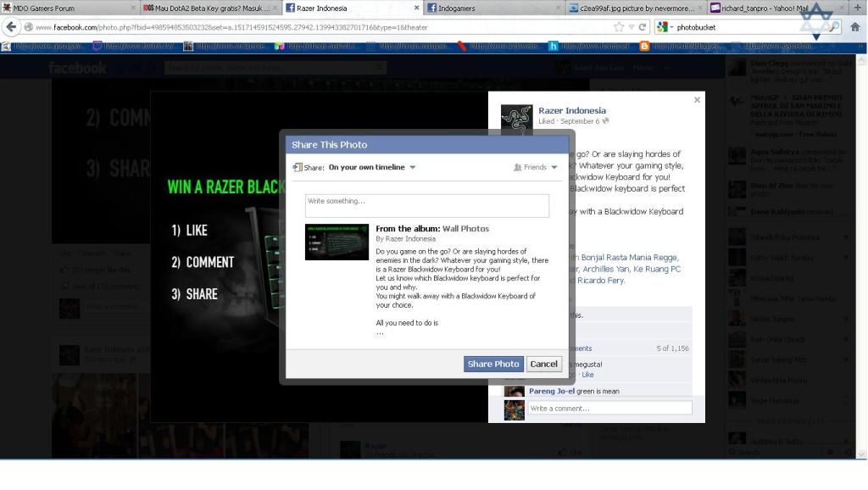Click the Share Photo button
Image resolution: width=868 pixels, height=490 pixels.
point(493,364)
